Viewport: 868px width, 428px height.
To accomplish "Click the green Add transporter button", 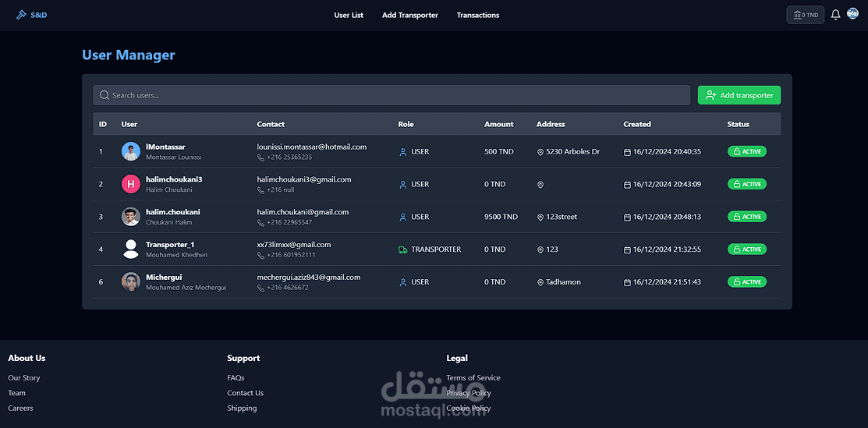I will [x=739, y=95].
